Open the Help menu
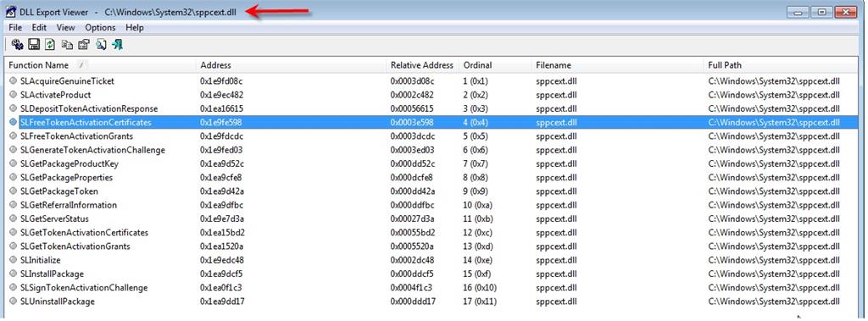Viewport: 868px width, 321px height. pyautogui.click(x=135, y=28)
